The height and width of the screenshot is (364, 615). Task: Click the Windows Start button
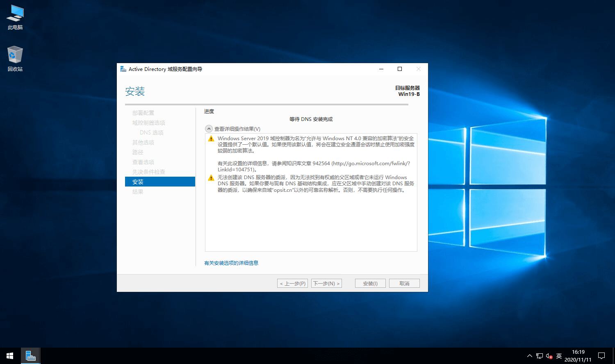click(10, 356)
